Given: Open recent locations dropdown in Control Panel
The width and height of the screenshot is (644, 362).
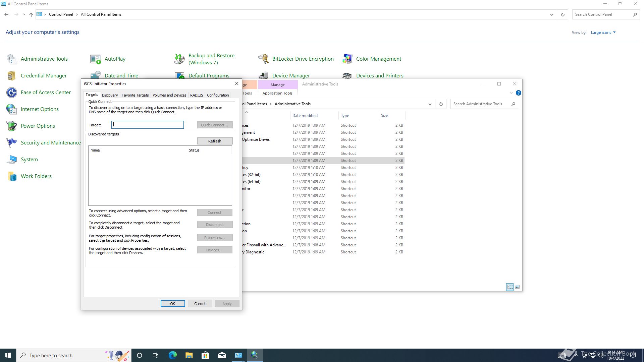Looking at the screenshot, I should (x=24, y=14).
